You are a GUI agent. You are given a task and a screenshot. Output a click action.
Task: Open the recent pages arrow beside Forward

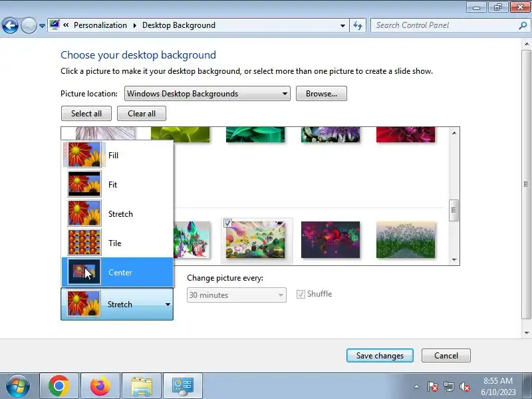pyautogui.click(x=42, y=26)
